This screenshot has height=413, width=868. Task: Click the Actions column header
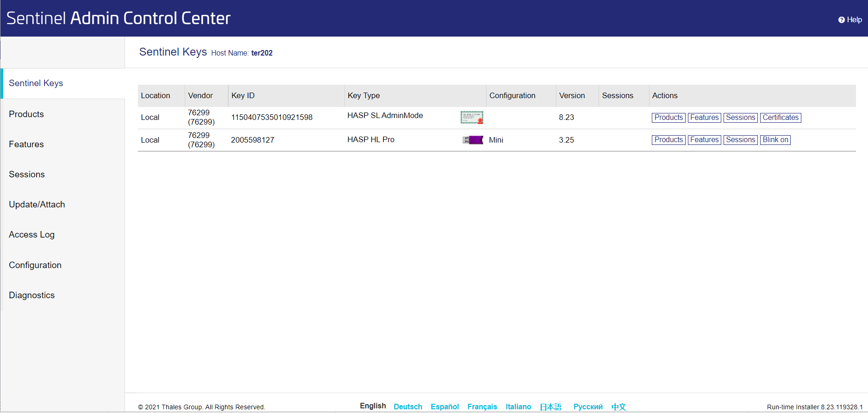[x=665, y=96]
